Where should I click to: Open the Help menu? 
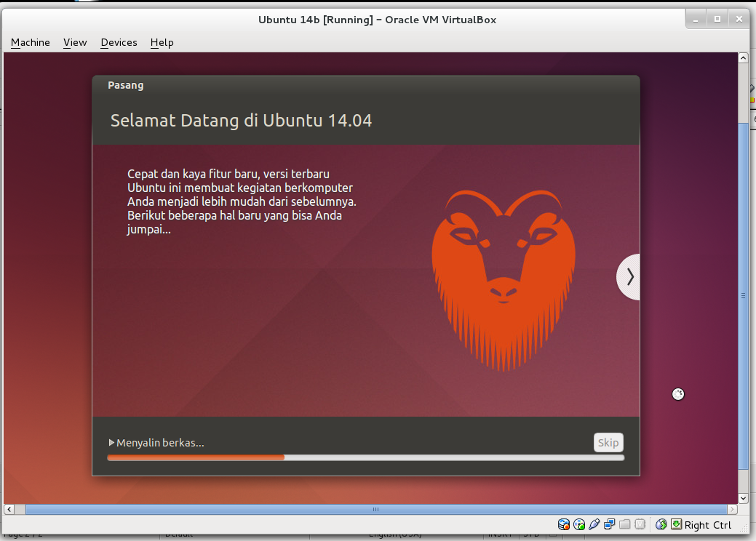point(162,42)
